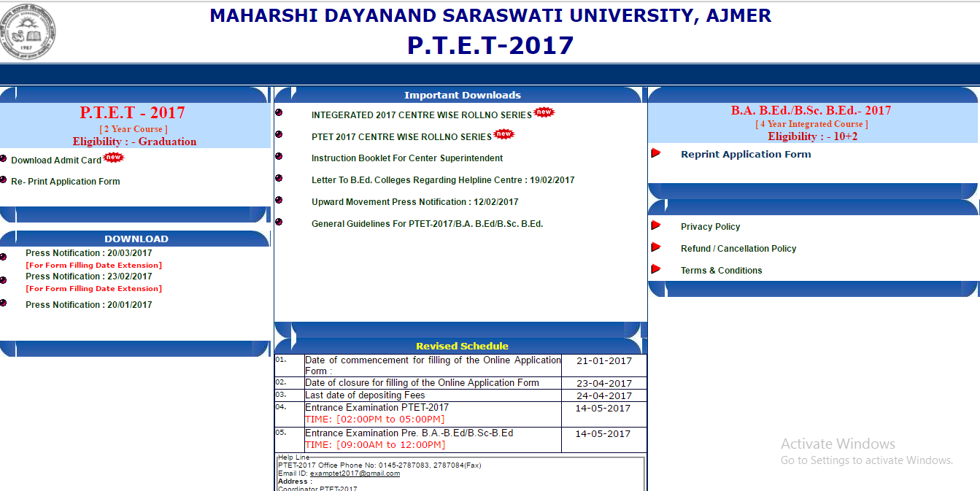Click bullet beside Upward Movement Press Notification
980x491 pixels.
click(x=279, y=200)
